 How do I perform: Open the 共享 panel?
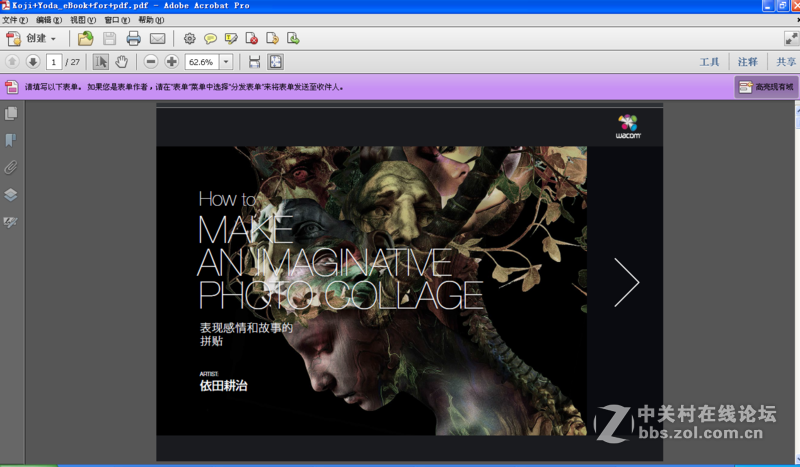(786, 62)
